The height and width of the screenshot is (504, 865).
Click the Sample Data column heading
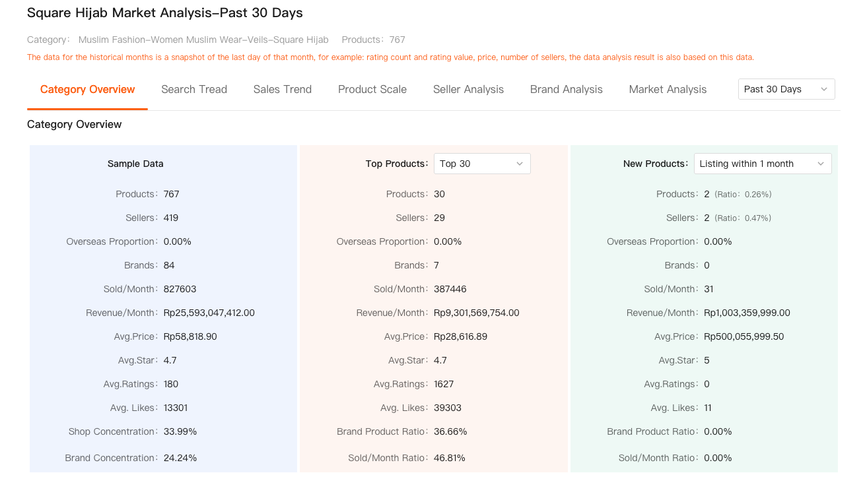coord(135,164)
